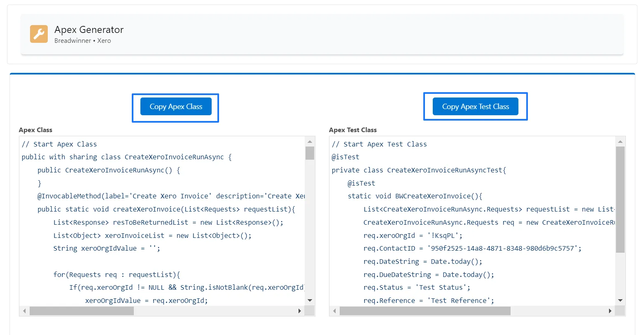Click down arrow of Apex Class vertical scrollbar
This screenshot has width=644, height=335.
click(310, 300)
